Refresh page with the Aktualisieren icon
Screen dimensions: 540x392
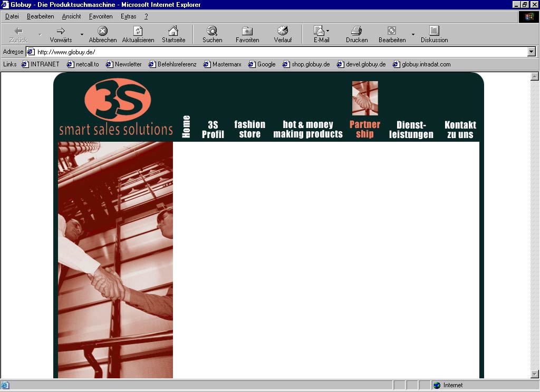click(x=138, y=31)
